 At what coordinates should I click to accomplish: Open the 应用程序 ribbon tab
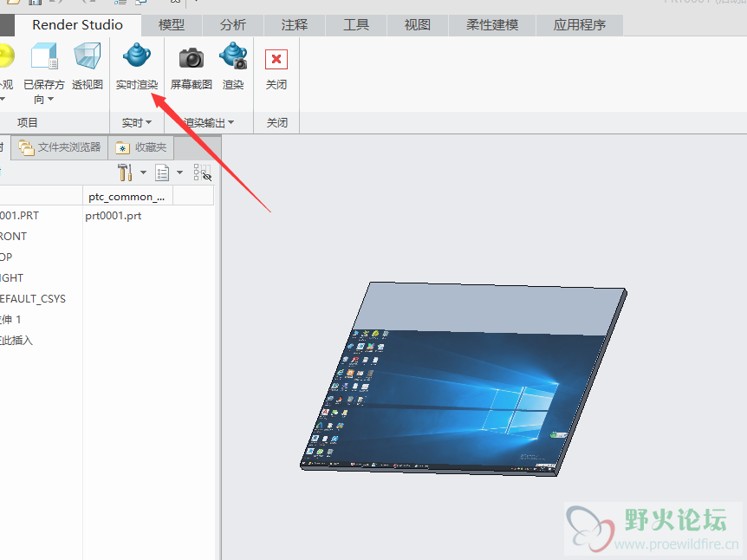[x=579, y=25]
